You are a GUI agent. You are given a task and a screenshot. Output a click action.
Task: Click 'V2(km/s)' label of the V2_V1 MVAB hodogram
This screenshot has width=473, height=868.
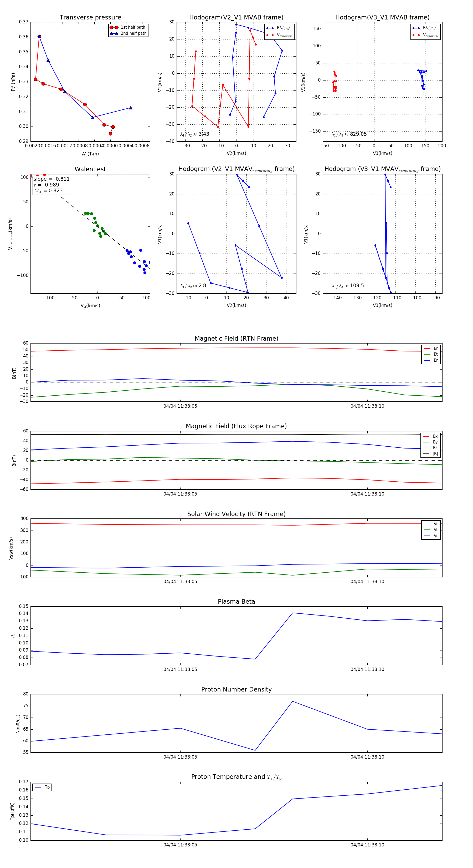[x=236, y=153]
